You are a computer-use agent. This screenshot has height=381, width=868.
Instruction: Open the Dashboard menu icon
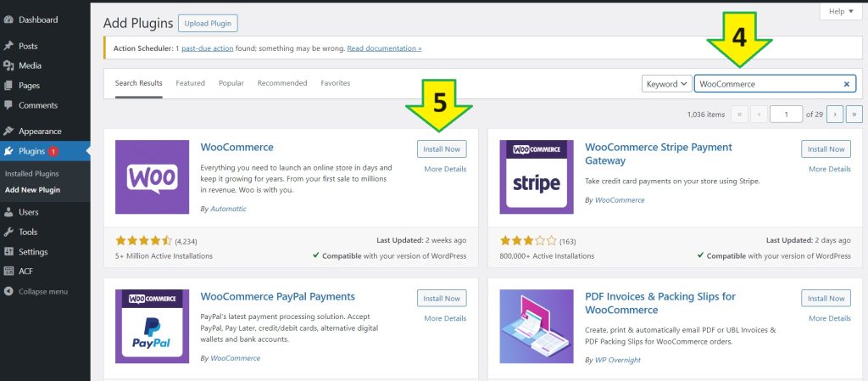[8, 20]
